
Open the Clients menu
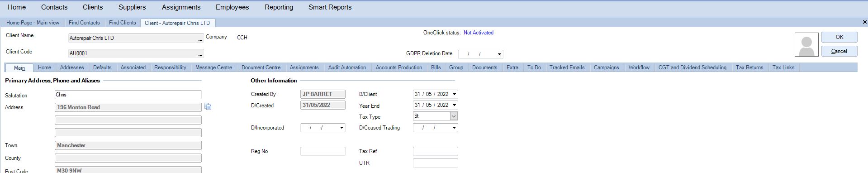93,7
